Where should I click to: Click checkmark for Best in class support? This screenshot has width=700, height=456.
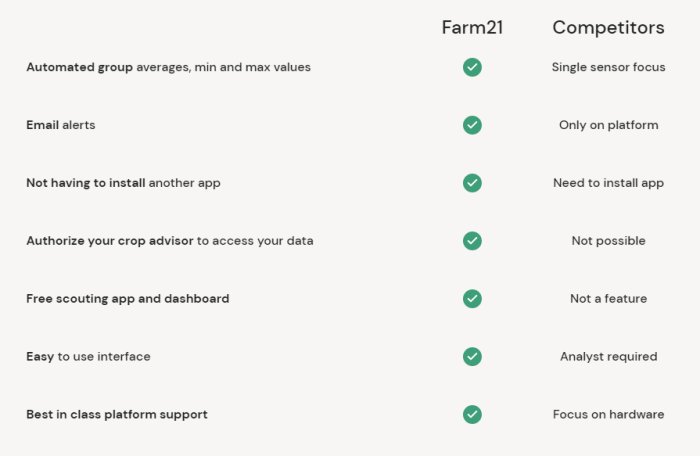tap(472, 414)
